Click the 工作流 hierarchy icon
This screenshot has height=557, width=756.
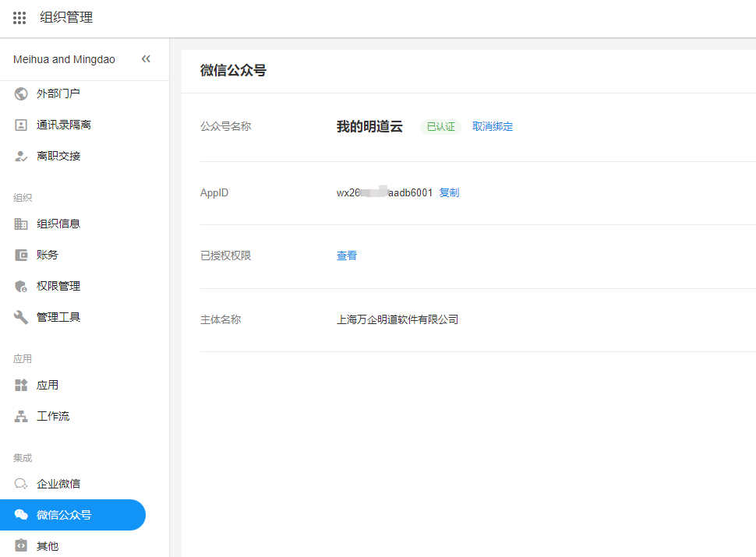(21, 416)
